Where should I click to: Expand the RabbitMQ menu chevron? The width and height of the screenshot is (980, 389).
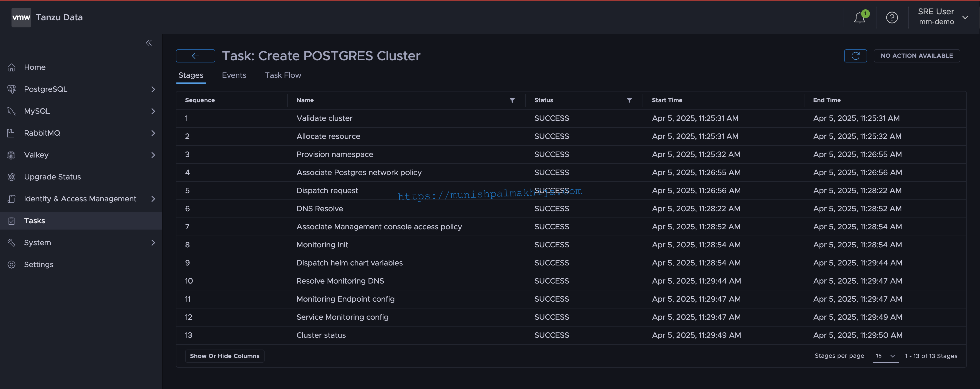(x=153, y=133)
